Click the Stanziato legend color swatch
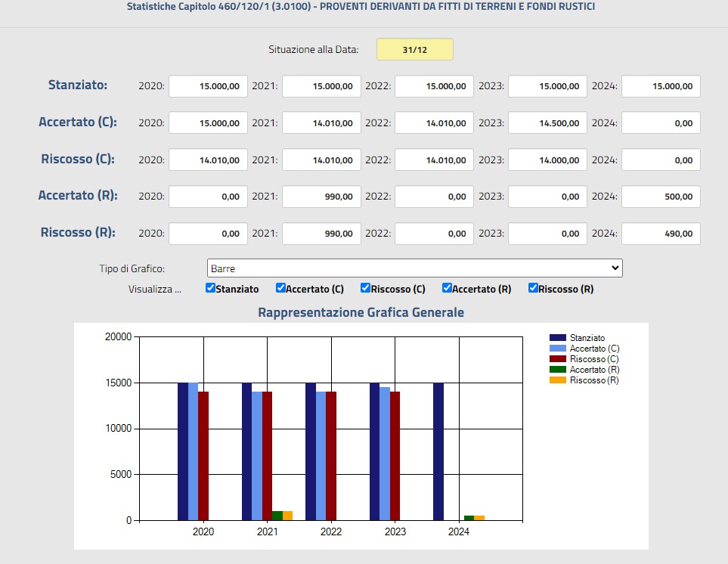The width and height of the screenshot is (728, 564). point(557,338)
